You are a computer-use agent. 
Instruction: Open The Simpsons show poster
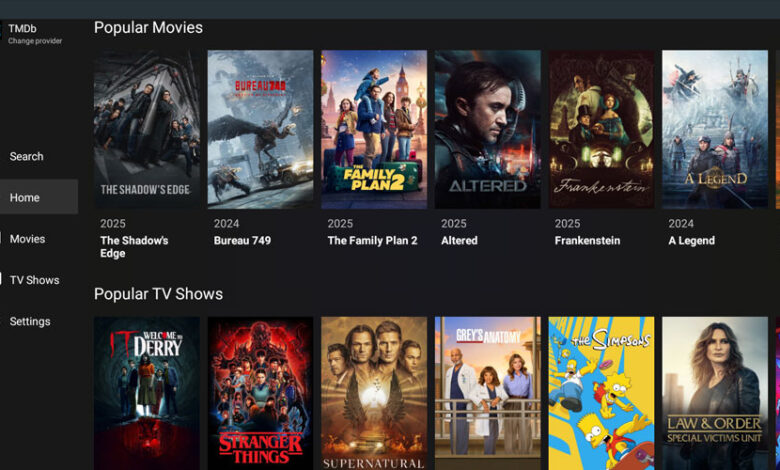pyautogui.click(x=601, y=393)
